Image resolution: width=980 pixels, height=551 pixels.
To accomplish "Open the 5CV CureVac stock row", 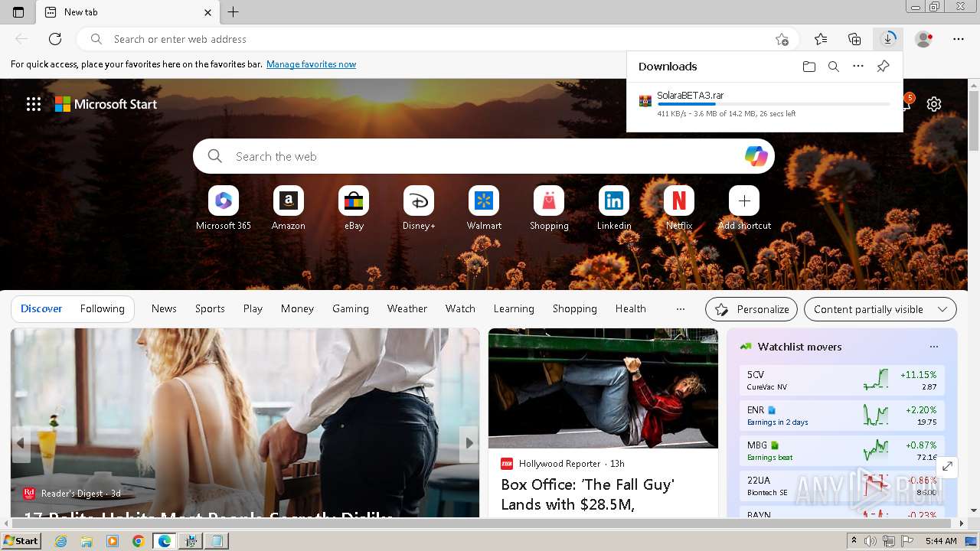I will [x=842, y=380].
